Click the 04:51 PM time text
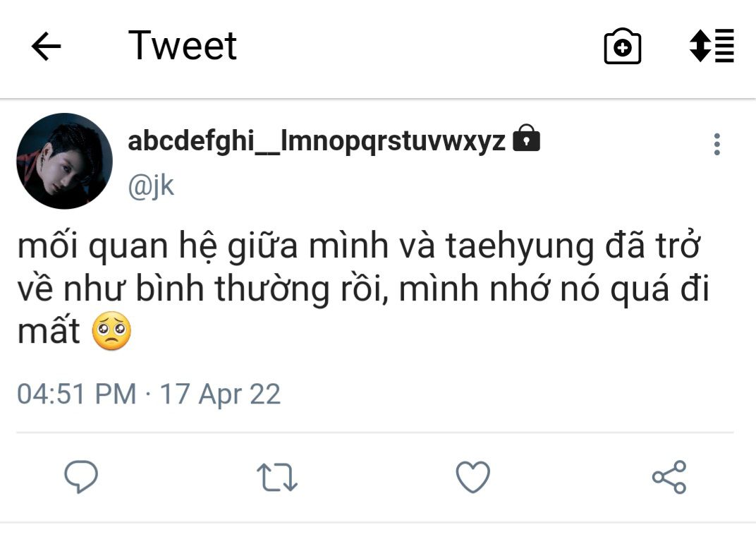The image size is (756, 544). (76, 394)
